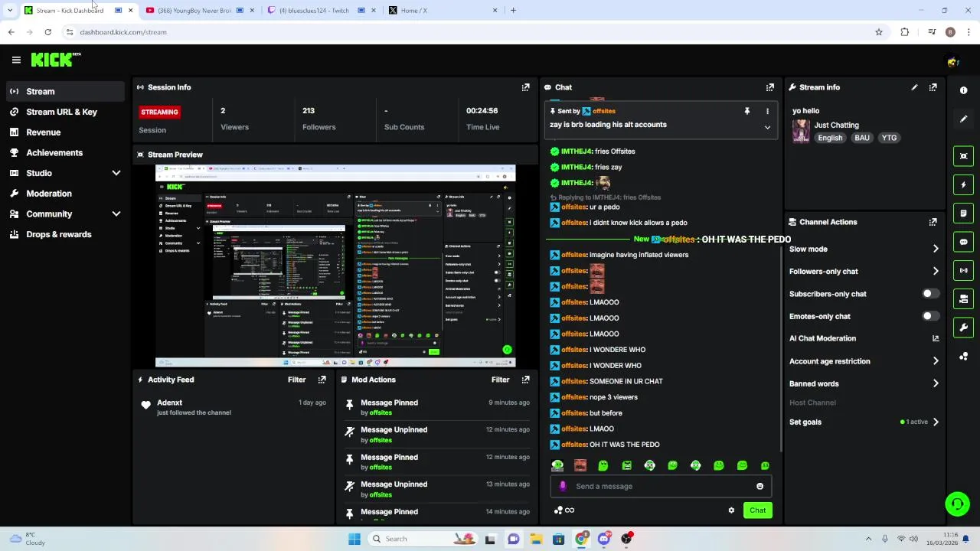The height and width of the screenshot is (551, 980).
Task: Open Banned words settings arrow
Action: pos(936,383)
